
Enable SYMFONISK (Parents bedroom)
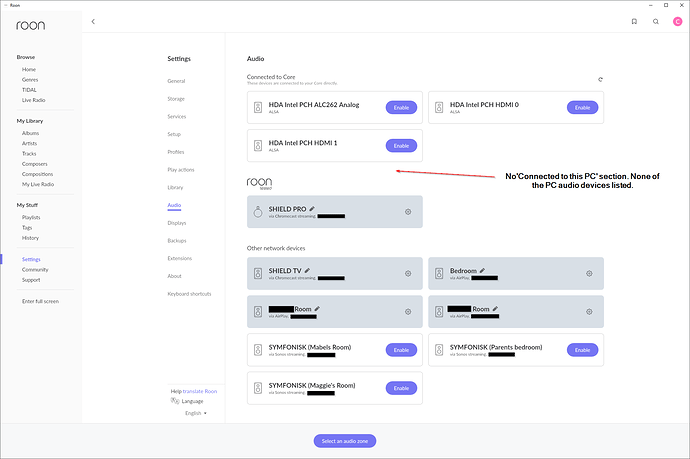coord(582,350)
